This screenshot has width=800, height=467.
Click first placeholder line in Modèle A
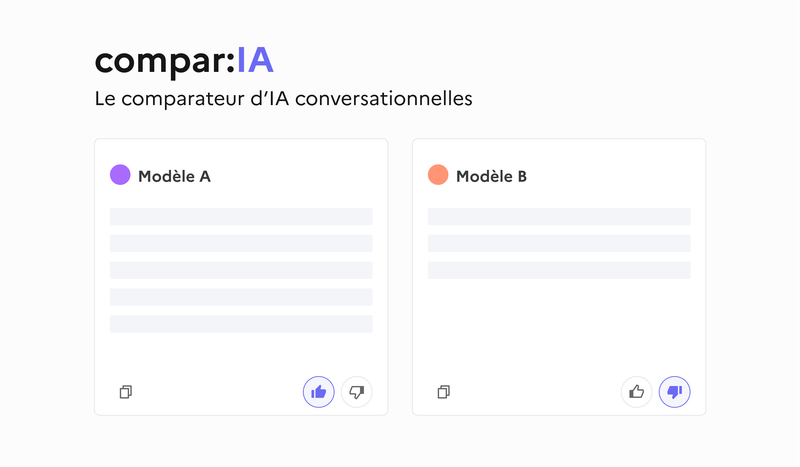(241, 216)
